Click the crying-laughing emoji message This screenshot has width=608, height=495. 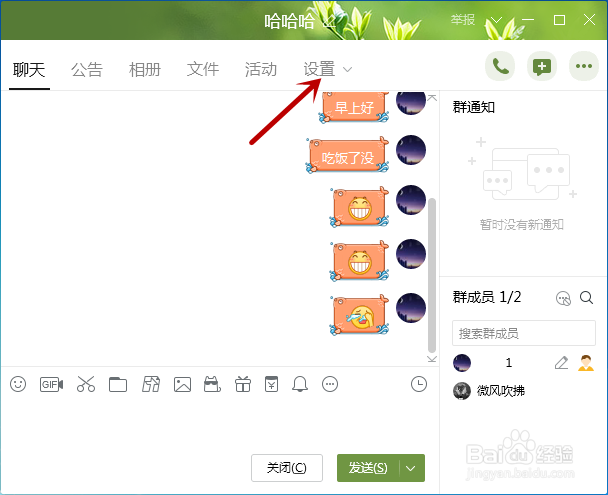point(359,315)
